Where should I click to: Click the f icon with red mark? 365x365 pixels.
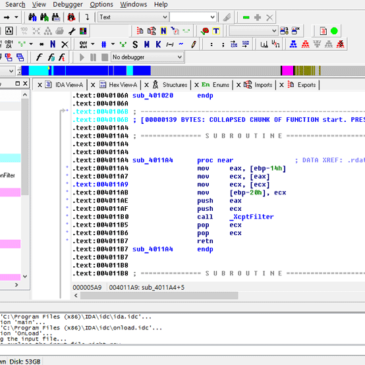tap(62, 57)
